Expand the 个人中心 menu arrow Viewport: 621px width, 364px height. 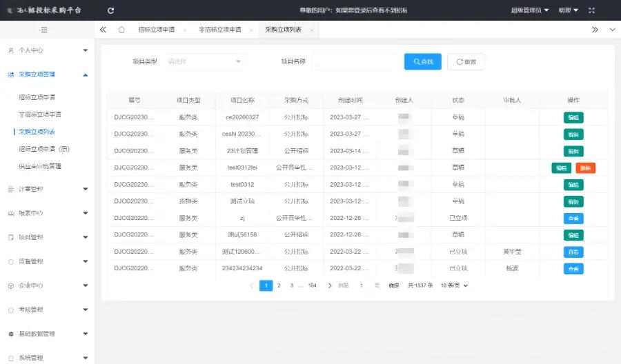(x=86, y=50)
